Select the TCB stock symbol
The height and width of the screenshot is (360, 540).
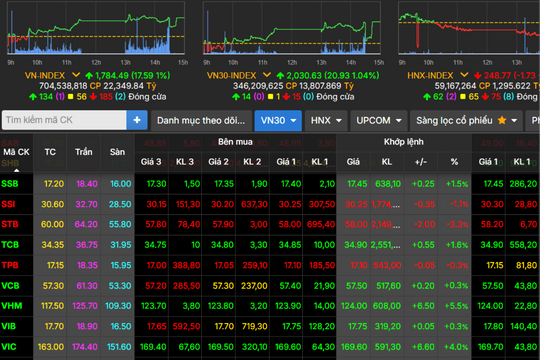coord(10,245)
